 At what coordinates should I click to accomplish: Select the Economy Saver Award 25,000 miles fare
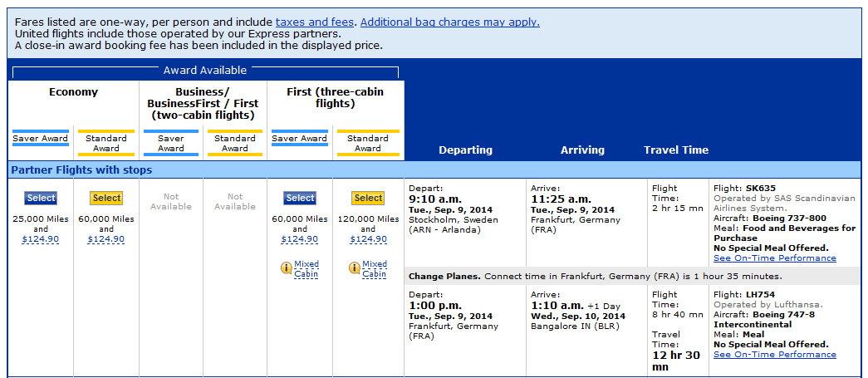point(41,198)
